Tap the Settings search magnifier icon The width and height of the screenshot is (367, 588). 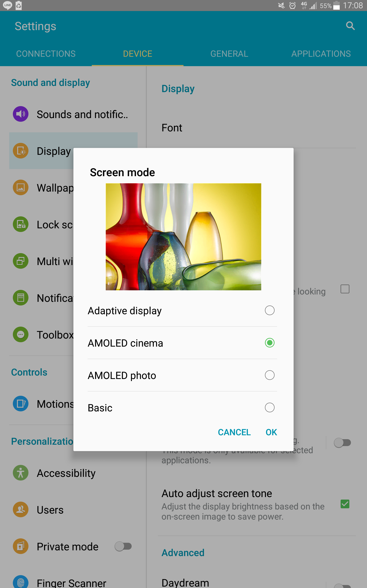350,26
